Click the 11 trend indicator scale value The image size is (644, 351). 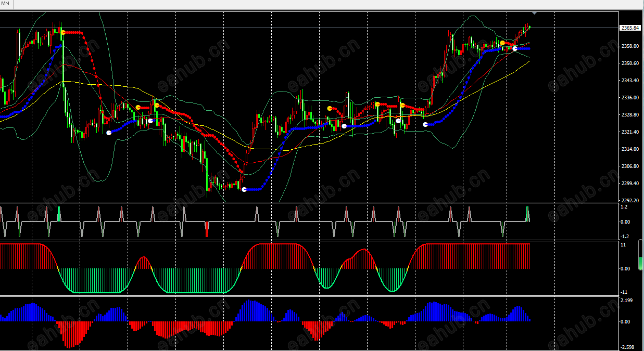click(x=624, y=244)
